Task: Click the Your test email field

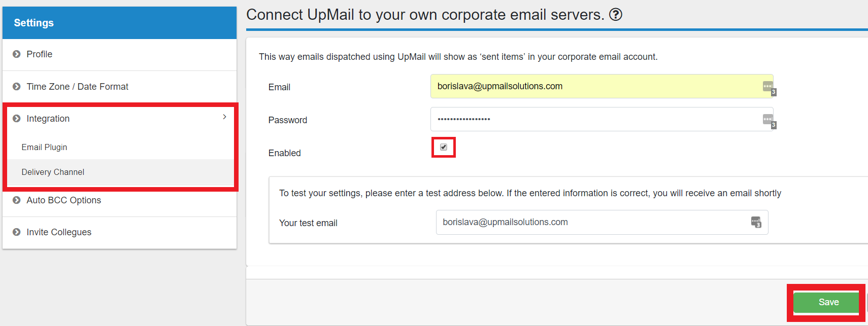Action: coord(589,222)
